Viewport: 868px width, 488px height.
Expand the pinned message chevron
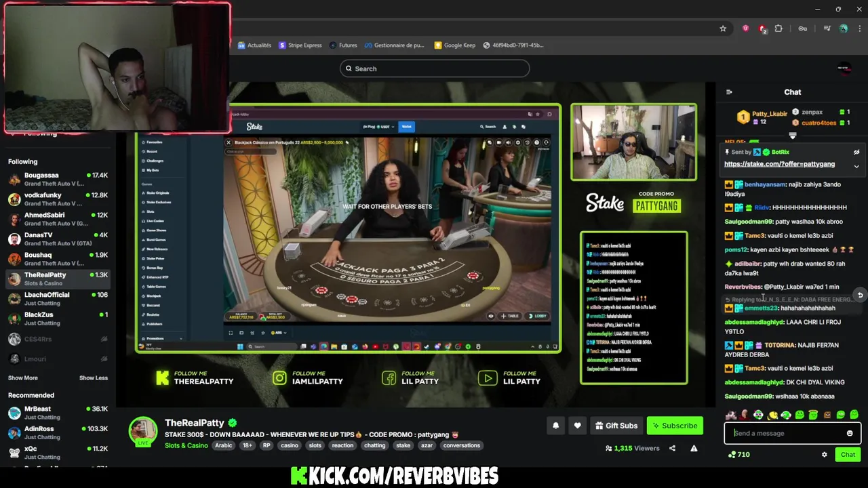[x=856, y=166]
